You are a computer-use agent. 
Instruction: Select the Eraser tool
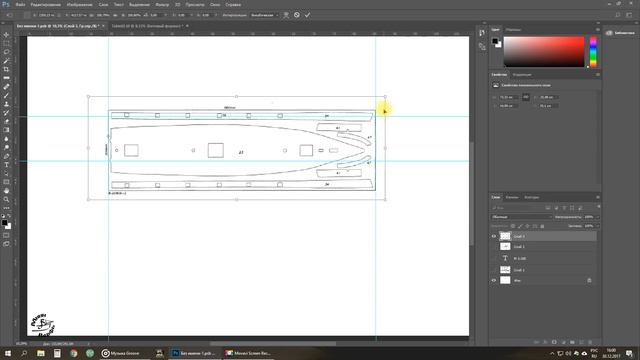(6, 122)
